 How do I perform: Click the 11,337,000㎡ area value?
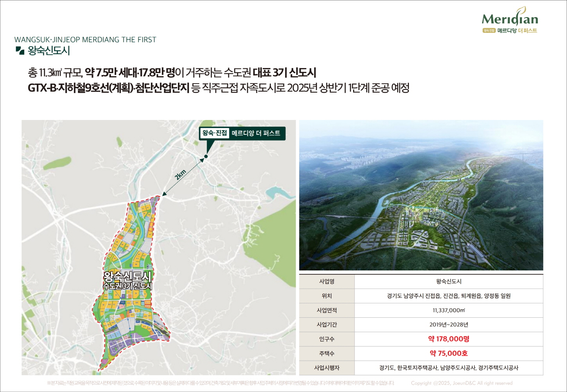click(449, 310)
